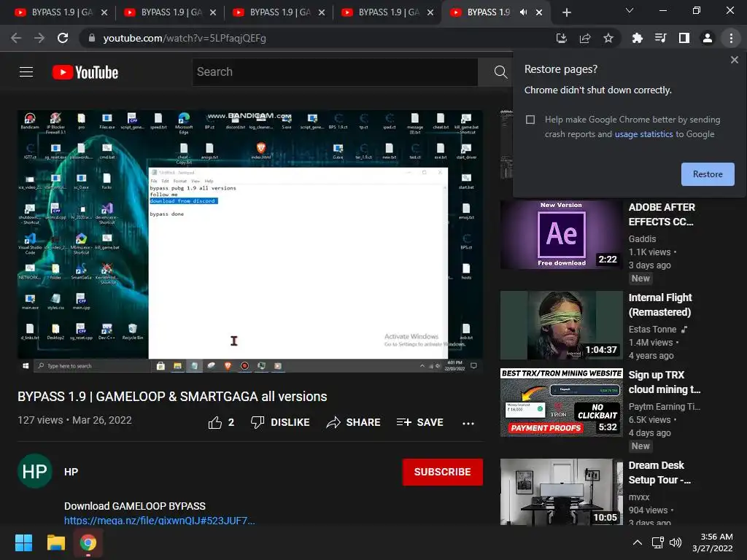Subscribe to the HP channel
The height and width of the screenshot is (560, 747).
[442, 472]
